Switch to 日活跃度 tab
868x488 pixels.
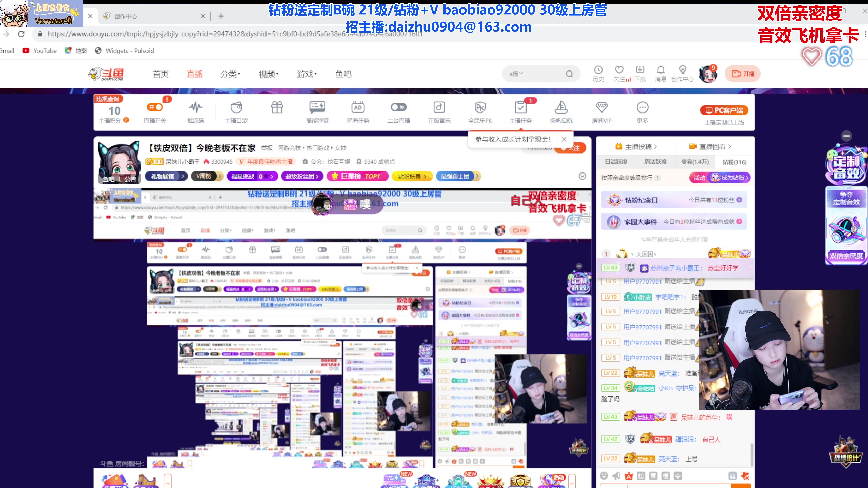(616, 162)
